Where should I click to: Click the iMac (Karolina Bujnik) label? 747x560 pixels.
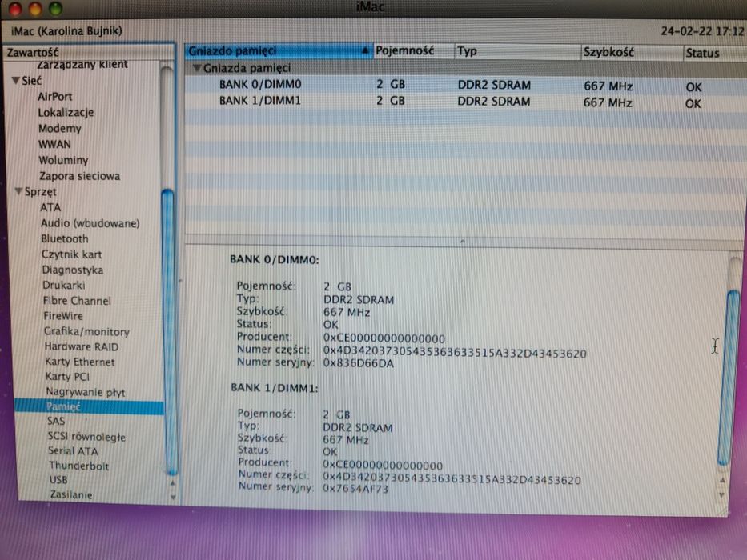(x=66, y=31)
